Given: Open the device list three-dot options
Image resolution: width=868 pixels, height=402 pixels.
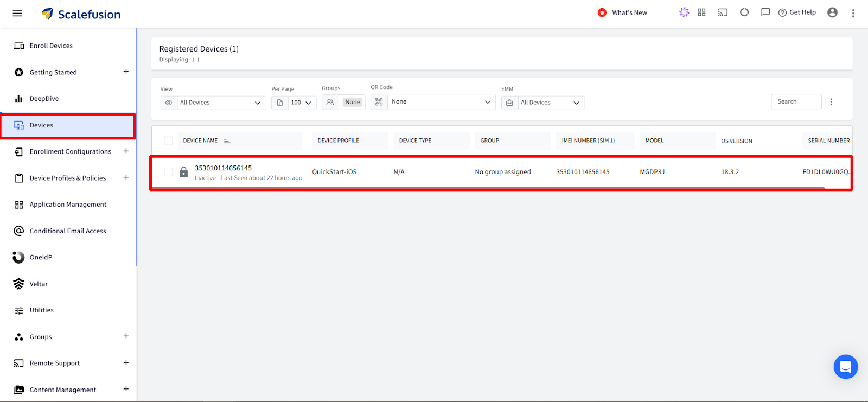Looking at the screenshot, I should click(x=831, y=101).
